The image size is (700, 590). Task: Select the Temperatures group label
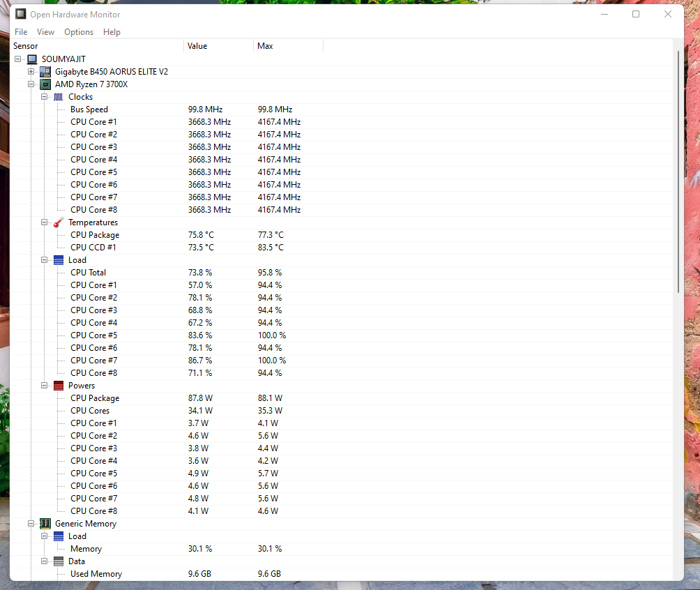93,222
